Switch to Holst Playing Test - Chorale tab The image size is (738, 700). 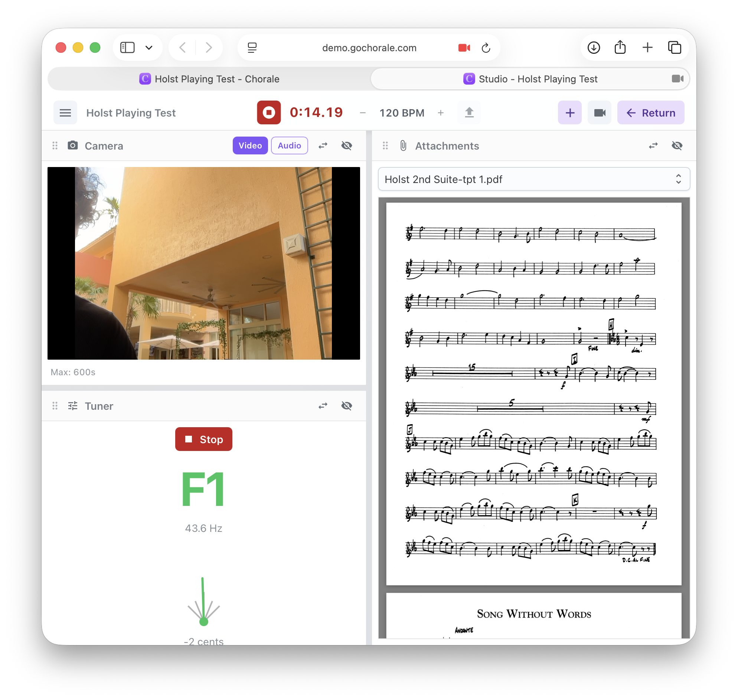coord(209,79)
